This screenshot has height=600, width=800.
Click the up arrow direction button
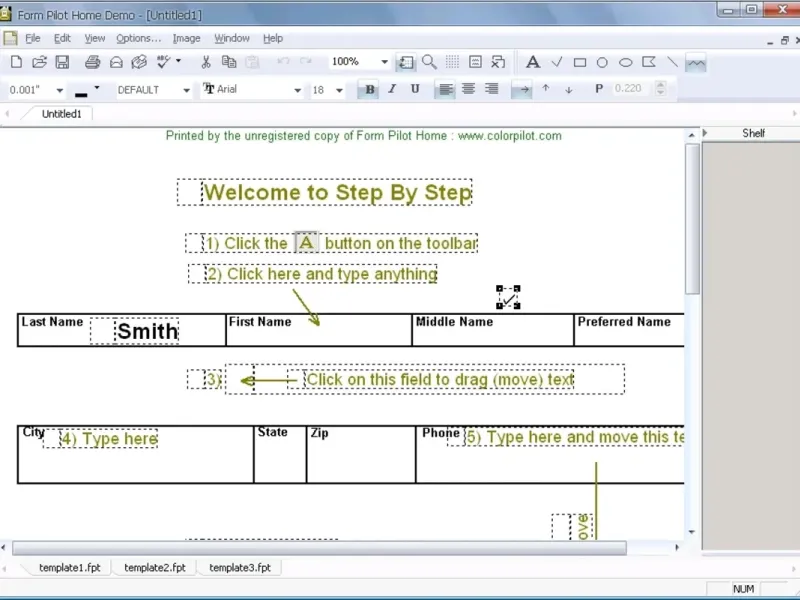(x=545, y=89)
